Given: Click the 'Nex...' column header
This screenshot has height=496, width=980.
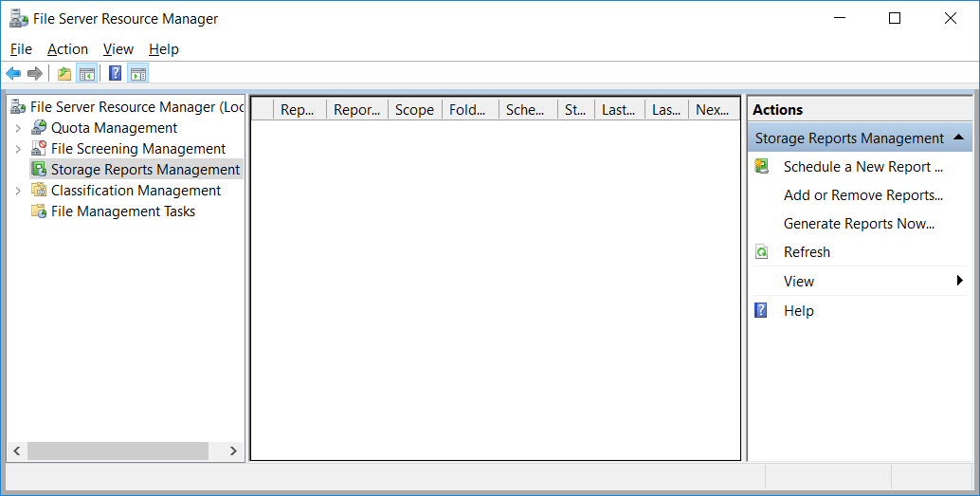Looking at the screenshot, I should pyautogui.click(x=714, y=109).
